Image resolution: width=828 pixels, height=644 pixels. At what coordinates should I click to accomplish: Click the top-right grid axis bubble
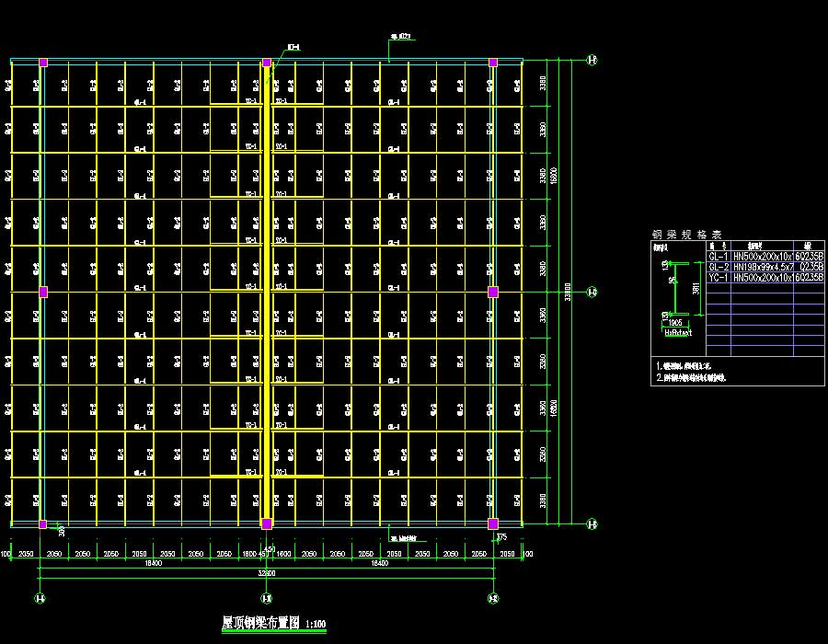pyautogui.click(x=592, y=62)
